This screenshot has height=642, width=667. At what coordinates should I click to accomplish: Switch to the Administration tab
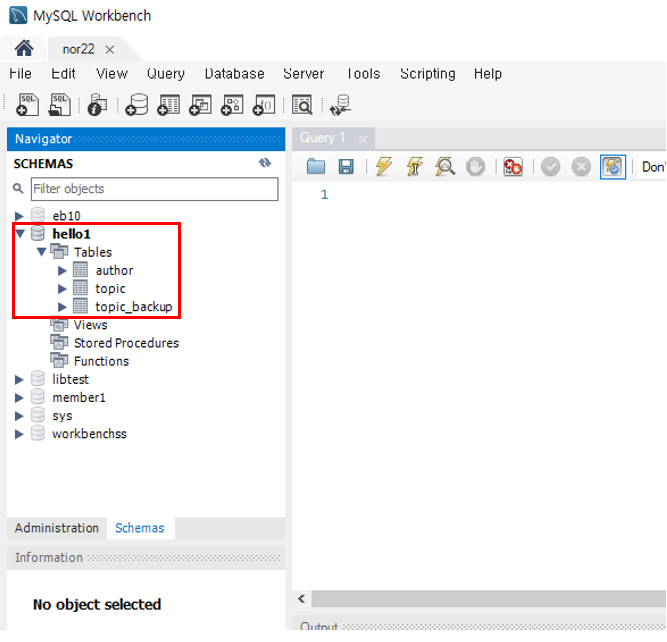pos(57,528)
